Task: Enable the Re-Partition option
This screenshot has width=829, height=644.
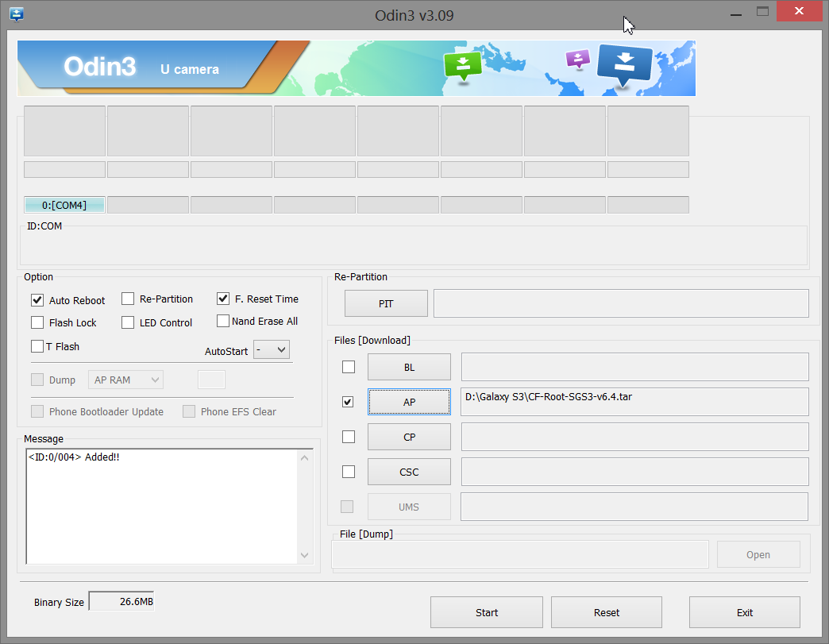Action: 128,299
